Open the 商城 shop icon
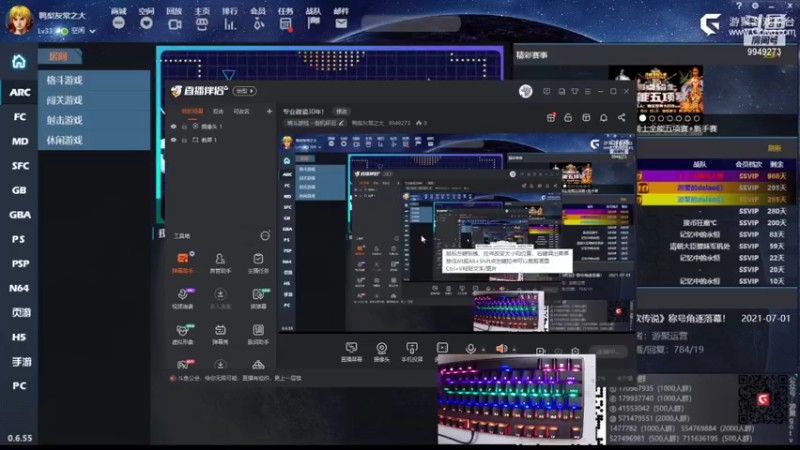The height and width of the screenshot is (450, 800). click(x=118, y=23)
